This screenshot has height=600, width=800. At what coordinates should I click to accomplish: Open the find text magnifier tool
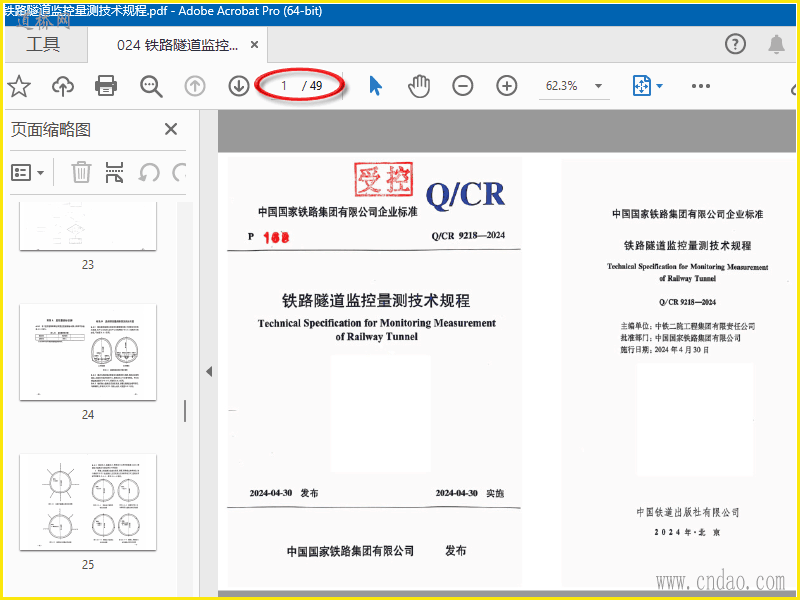(151, 86)
